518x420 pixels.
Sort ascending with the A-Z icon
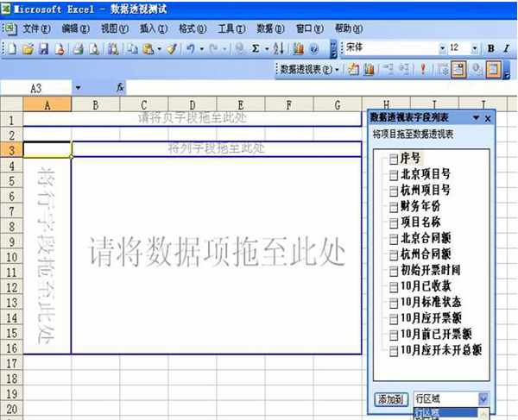click(279, 49)
